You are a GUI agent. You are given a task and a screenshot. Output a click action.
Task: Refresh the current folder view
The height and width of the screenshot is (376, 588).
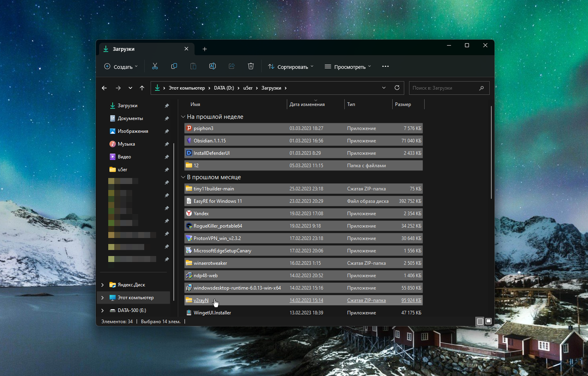(x=397, y=88)
